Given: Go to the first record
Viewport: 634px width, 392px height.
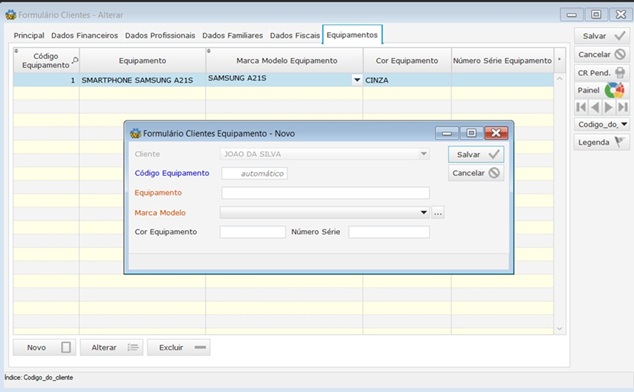Looking at the screenshot, I should tap(581, 107).
